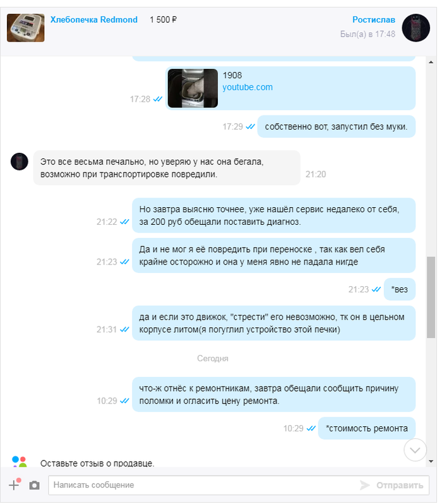Click the chat scrollbar thumb
This screenshot has width=442, height=504.
[431, 297]
